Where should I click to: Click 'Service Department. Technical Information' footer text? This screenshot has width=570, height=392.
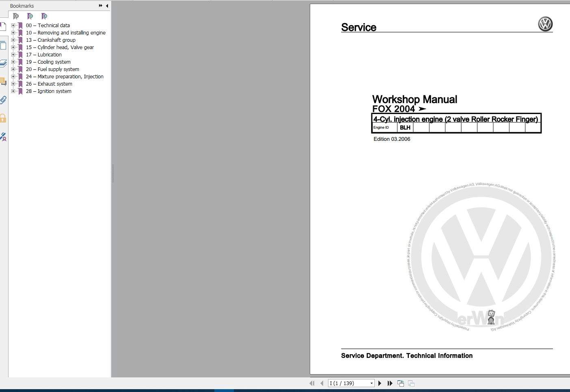tap(407, 355)
